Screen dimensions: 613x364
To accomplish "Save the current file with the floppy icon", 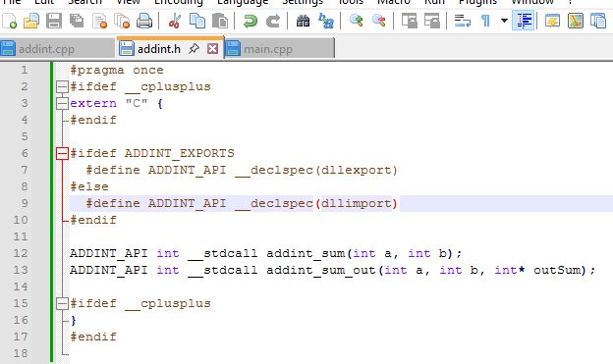I will pyautogui.click(x=54, y=21).
